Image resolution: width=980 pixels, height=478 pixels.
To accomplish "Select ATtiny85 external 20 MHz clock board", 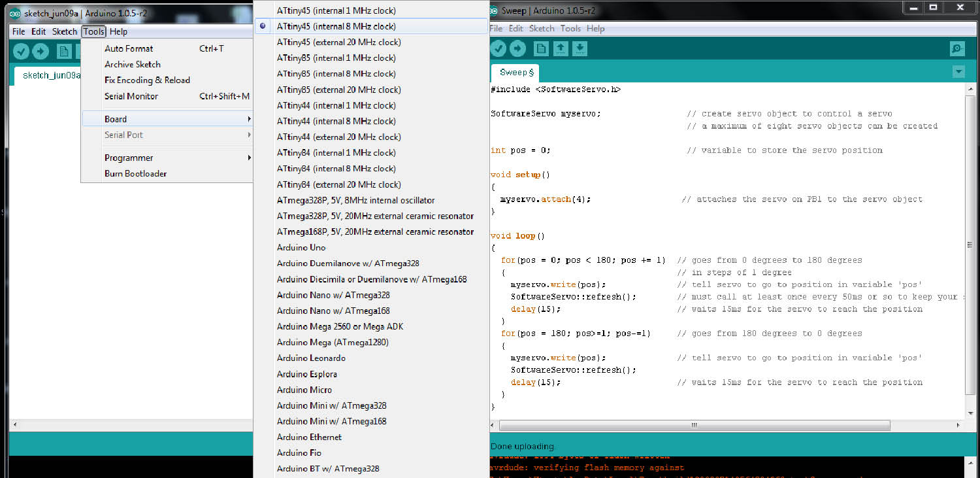I will 371,90.
